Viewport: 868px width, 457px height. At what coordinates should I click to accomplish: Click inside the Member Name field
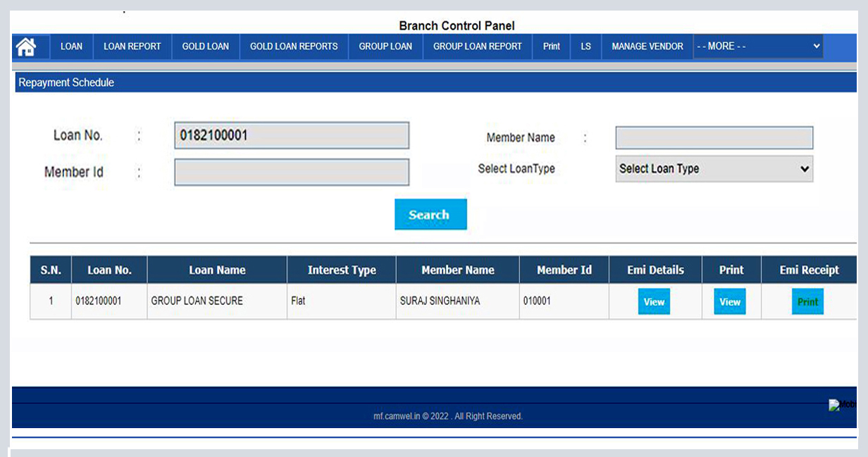coord(714,137)
